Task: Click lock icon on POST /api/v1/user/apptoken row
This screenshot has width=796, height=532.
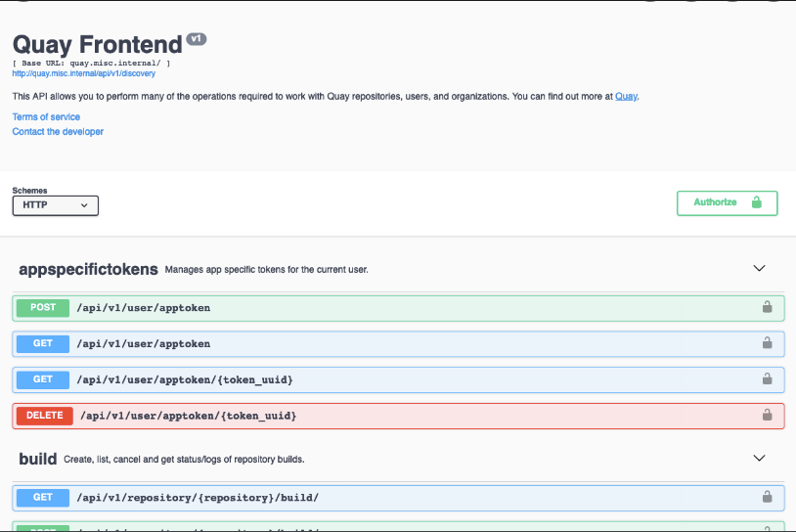Action: (767, 307)
